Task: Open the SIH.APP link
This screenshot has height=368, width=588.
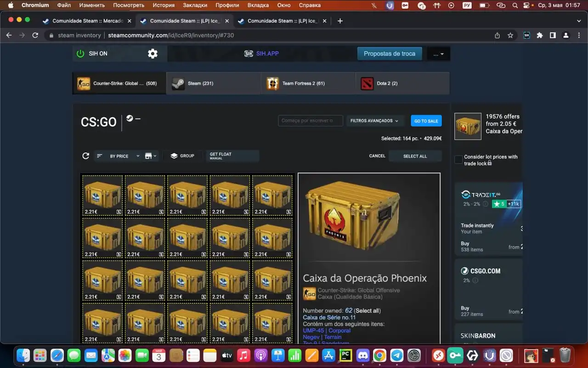Action: (x=261, y=54)
